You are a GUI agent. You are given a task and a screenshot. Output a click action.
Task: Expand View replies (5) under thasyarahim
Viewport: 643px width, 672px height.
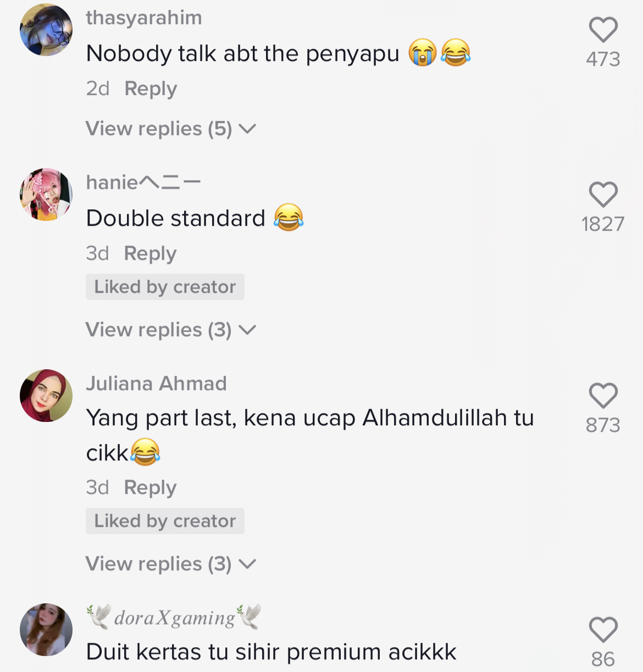coord(171,129)
